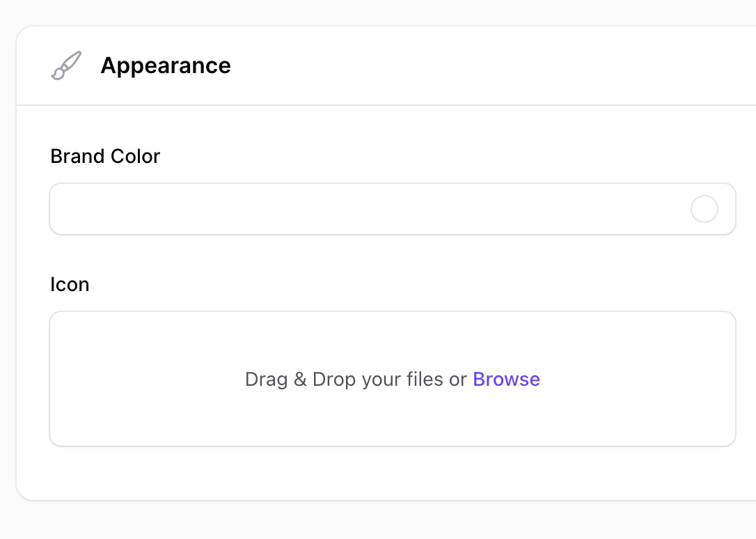The width and height of the screenshot is (756, 539).
Task: Click the ampersand in Drag & Drop text
Action: (x=300, y=380)
